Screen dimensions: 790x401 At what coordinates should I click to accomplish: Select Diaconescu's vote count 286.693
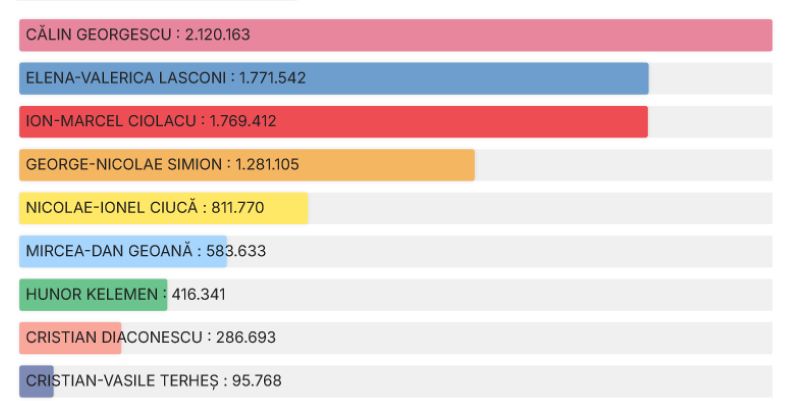[x=246, y=338]
